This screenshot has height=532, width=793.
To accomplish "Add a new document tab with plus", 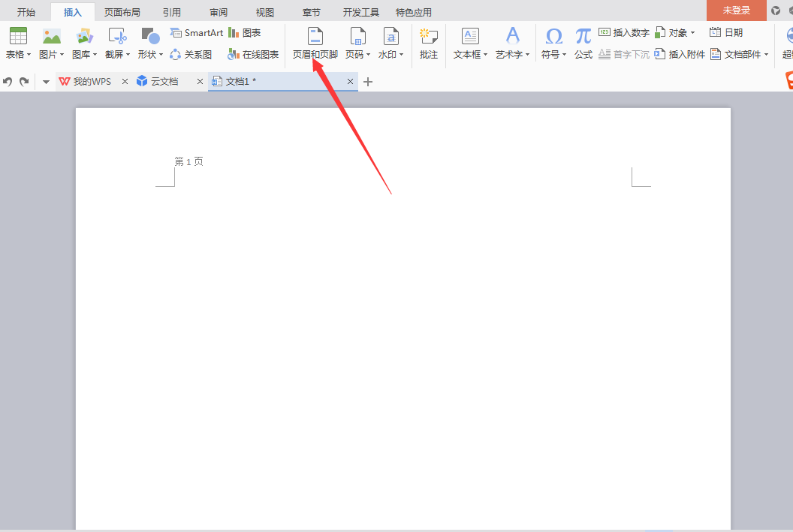I will (368, 81).
